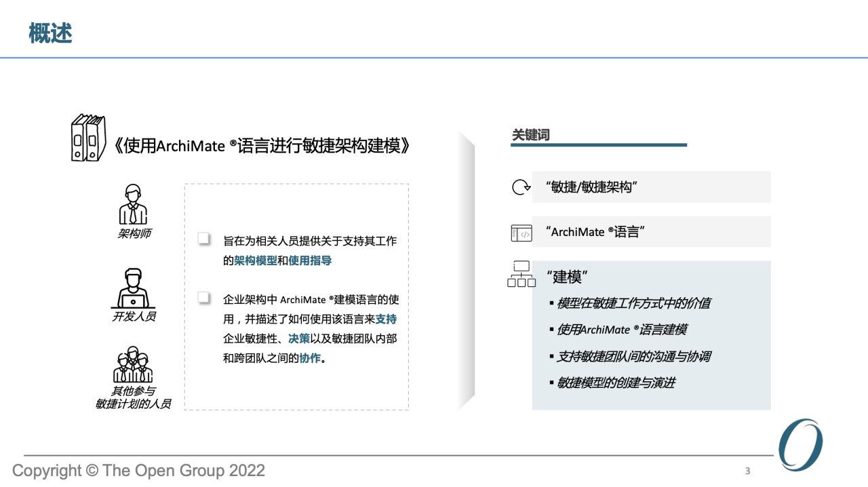Click the group of people icon
The image size is (868, 487).
pos(133,364)
